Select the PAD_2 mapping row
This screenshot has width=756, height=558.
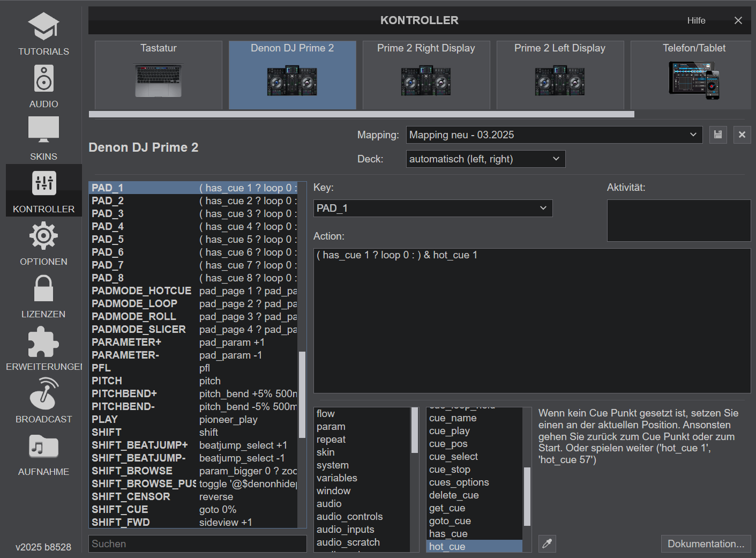(193, 200)
